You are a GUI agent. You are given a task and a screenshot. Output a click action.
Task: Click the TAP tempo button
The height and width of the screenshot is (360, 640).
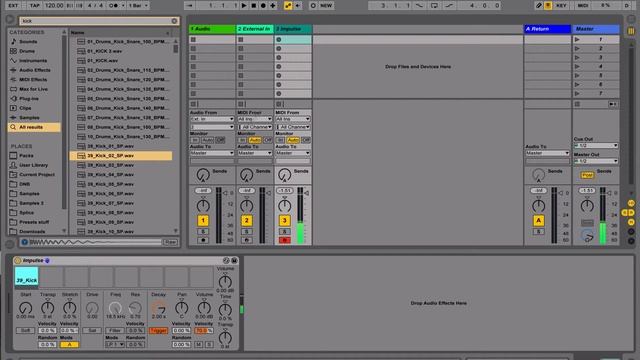[35, 6]
